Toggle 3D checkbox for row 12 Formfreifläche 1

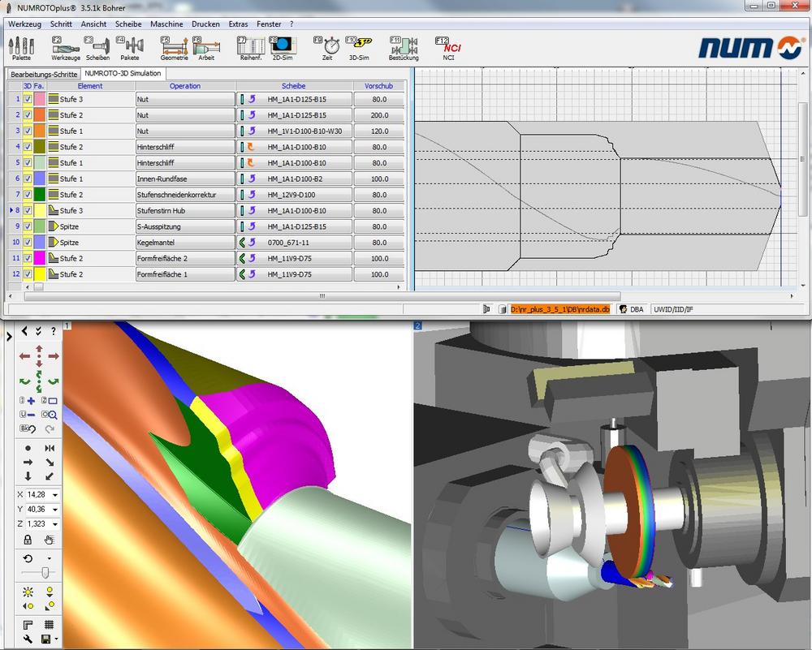pos(28,274)
